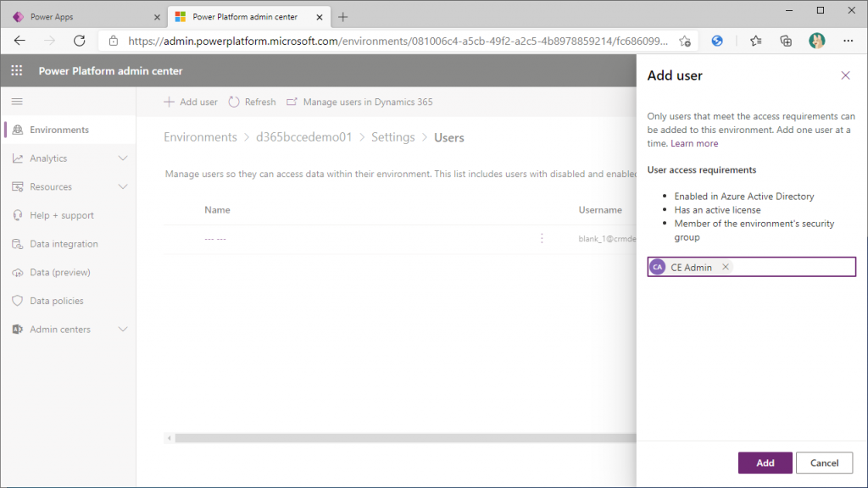Collapse the navigation hamburger menu

[x=17, y=102]
